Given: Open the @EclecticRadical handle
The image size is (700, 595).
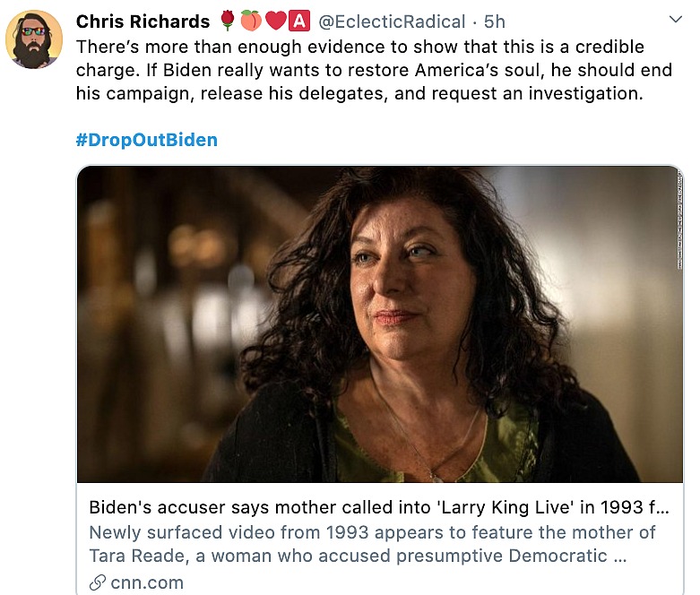Looking at the screenshot, I should click(x=392, y=22).
